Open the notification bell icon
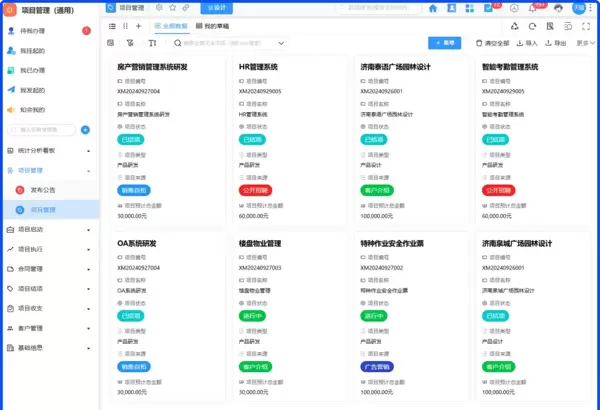The image size is (600, 410). coord(532,8)
